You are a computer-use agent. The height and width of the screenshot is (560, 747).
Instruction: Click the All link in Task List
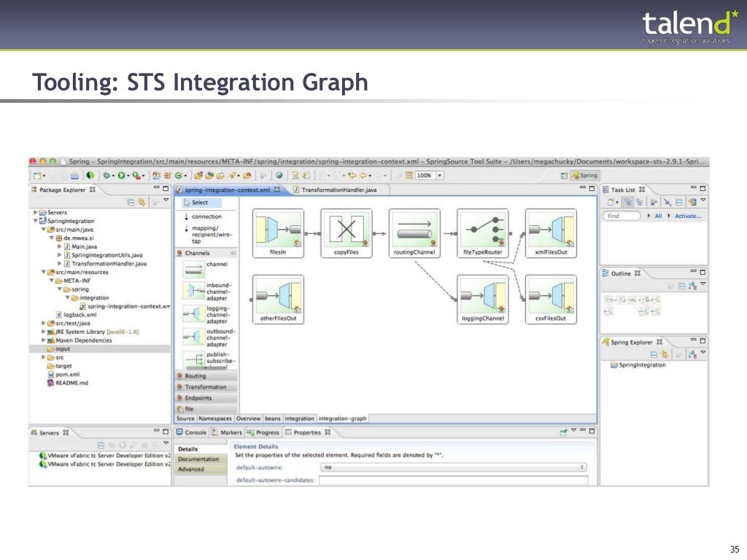tap(659, 216)
